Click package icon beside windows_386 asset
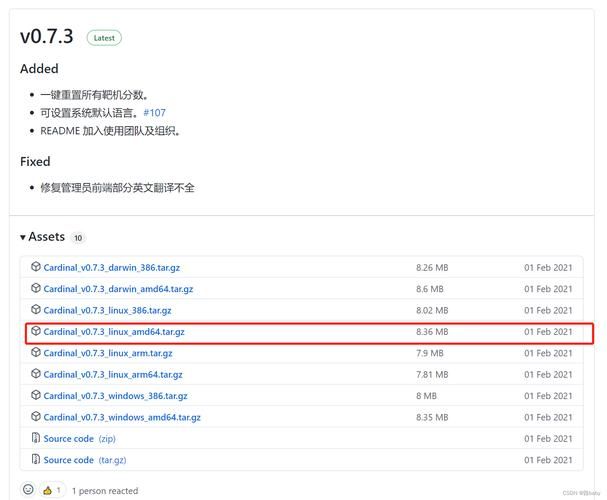The width and height of the screenshot is (607, 500). pos(36,395)
